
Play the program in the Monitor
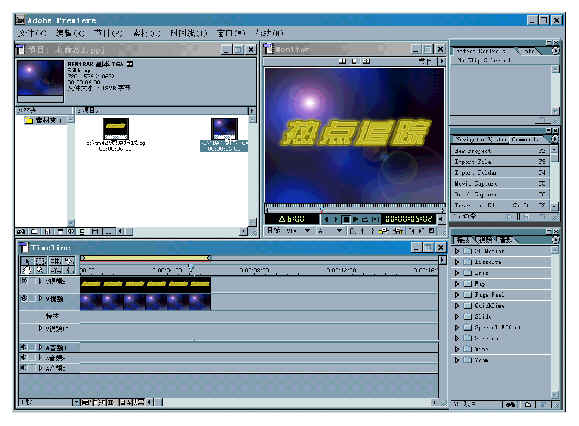[356, 219]
